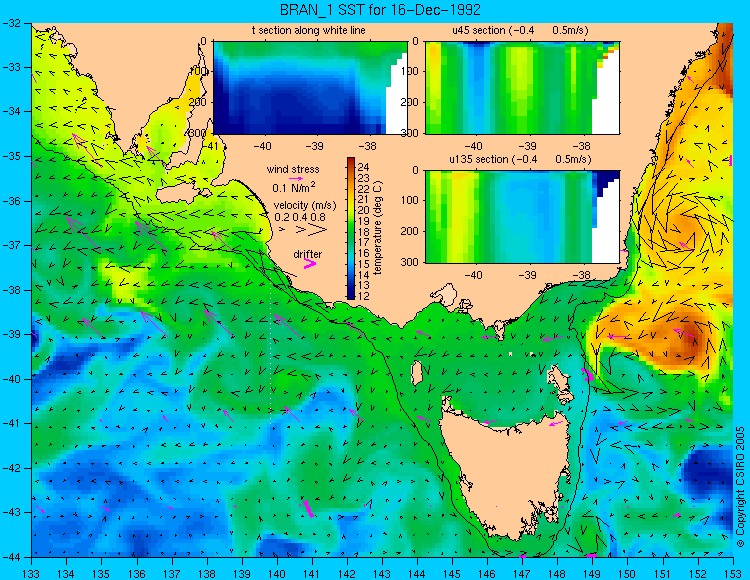Click the "0.1 N/m²" legend value

293,187
